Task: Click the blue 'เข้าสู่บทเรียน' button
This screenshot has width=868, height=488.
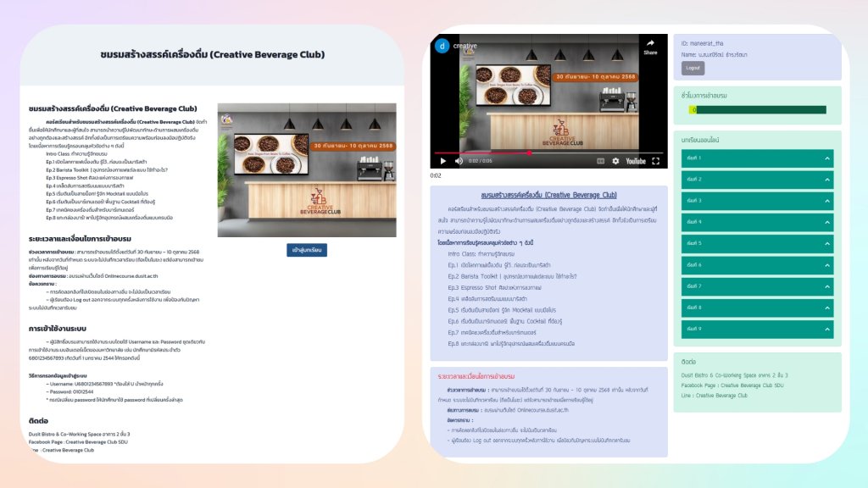Action: pos(307,250)
